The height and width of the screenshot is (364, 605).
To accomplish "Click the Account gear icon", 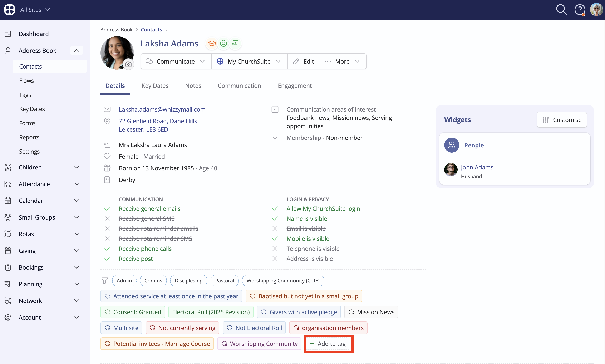I will click(8, 317).
